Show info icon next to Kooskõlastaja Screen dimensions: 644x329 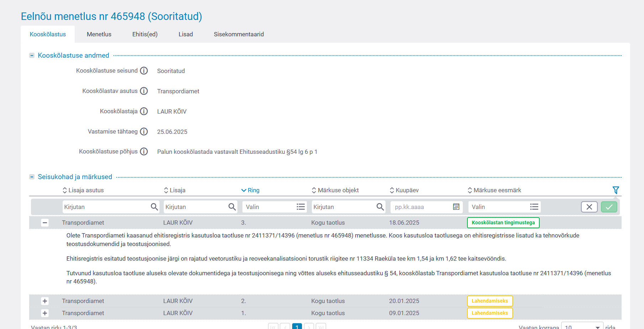pyautogui.click(x=144, y=111)
